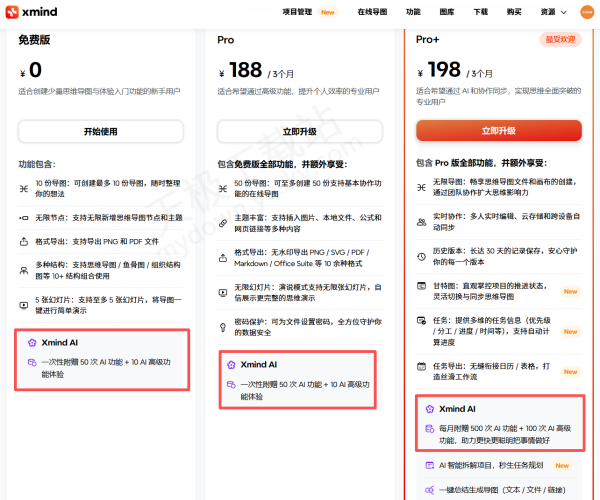Click the multiple structures icon in free plan
Viewport: 600px width, 500px height.
[24, 268]
